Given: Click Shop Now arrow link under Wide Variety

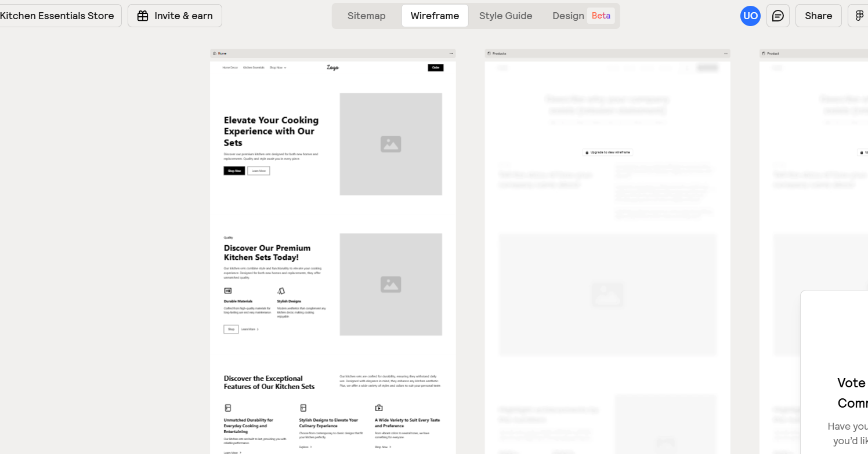Looking at the screenshot, I should pos(383,447).
